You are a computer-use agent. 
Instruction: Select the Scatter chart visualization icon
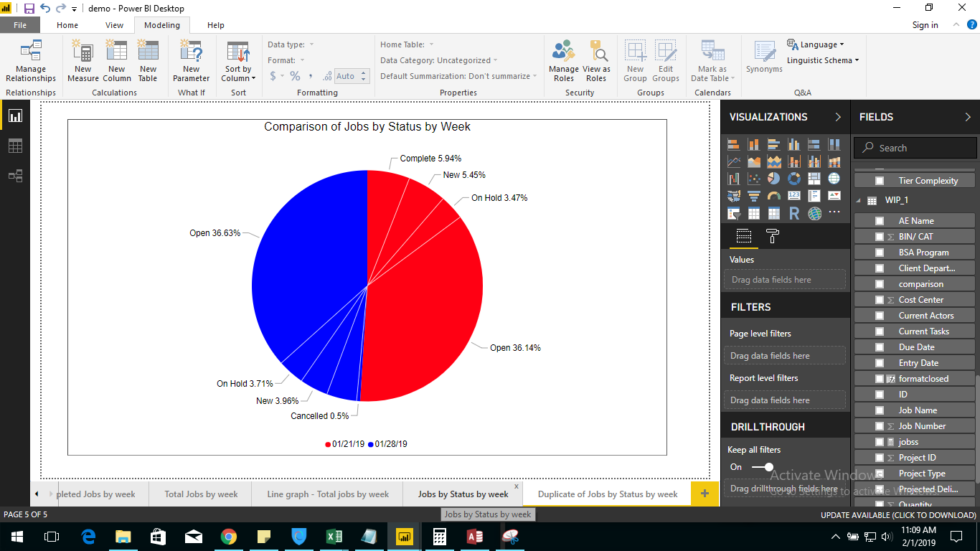click(x=754, y=179)
